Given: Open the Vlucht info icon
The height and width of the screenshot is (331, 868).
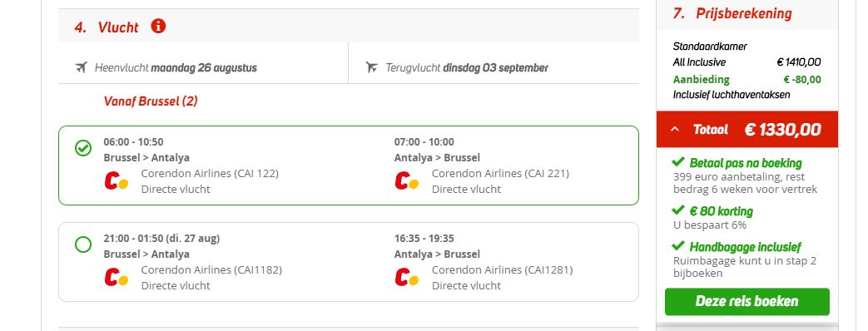Looking at the screenshot, I should [x=158, y=26].
